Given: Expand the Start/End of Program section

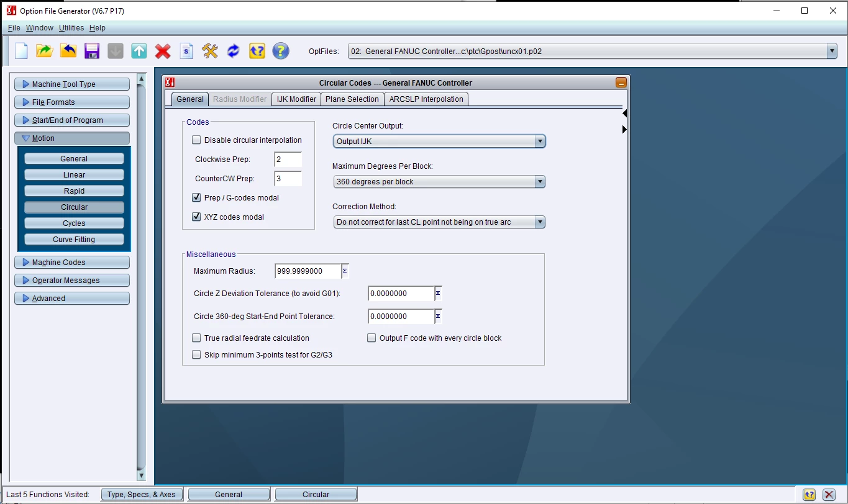Looking at the screenshot, I should 72,120.
